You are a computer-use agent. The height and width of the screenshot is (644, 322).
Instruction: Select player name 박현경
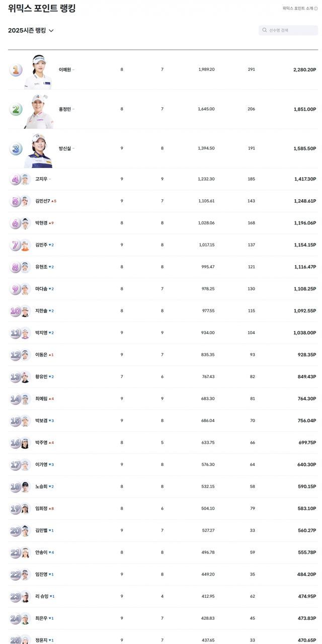pos(41,223)
